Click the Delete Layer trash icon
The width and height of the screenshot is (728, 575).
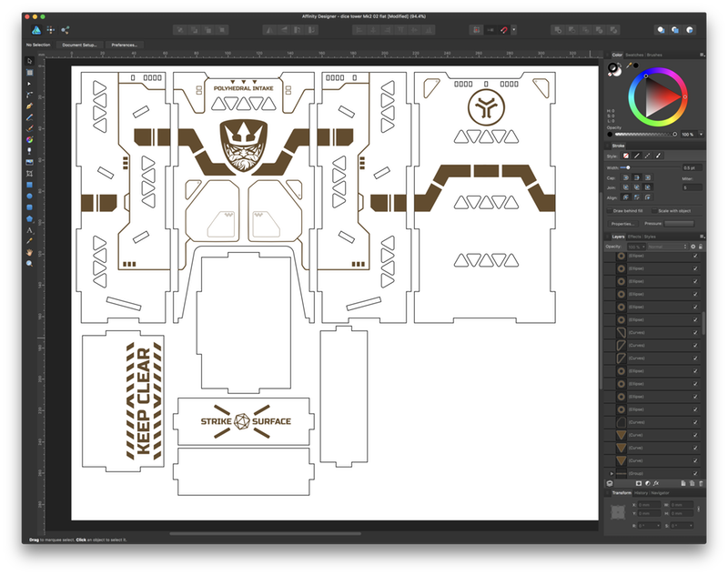(701, 484)
